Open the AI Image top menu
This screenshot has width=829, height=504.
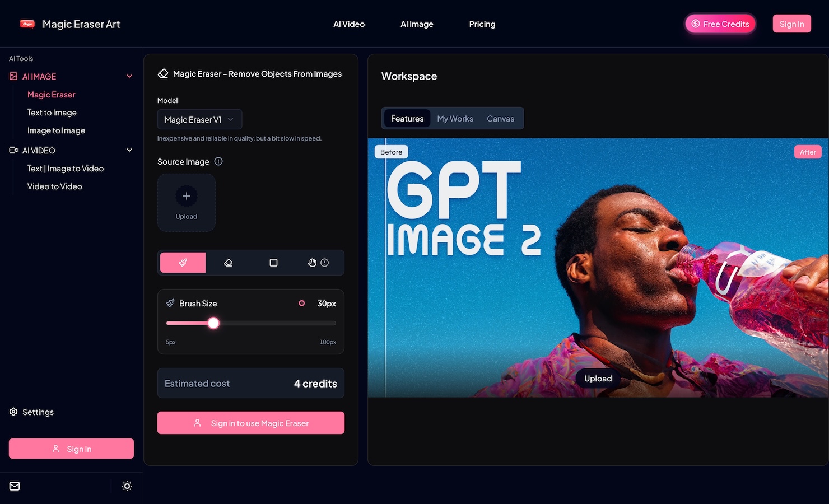pyautogui.click(x=417, y=24)
